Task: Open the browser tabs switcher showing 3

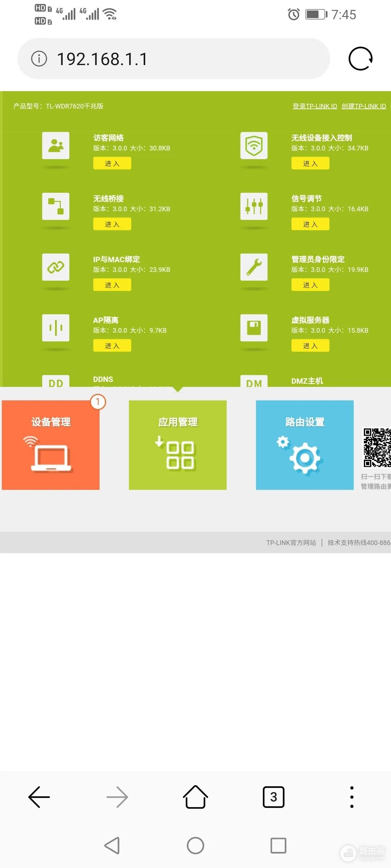Action: click(273, 797)
